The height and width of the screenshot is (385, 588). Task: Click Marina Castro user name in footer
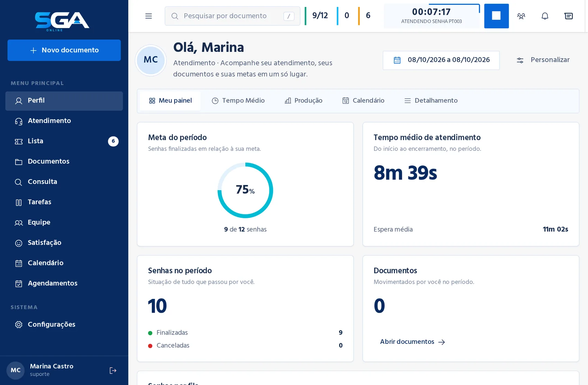(x=52, y=366)
